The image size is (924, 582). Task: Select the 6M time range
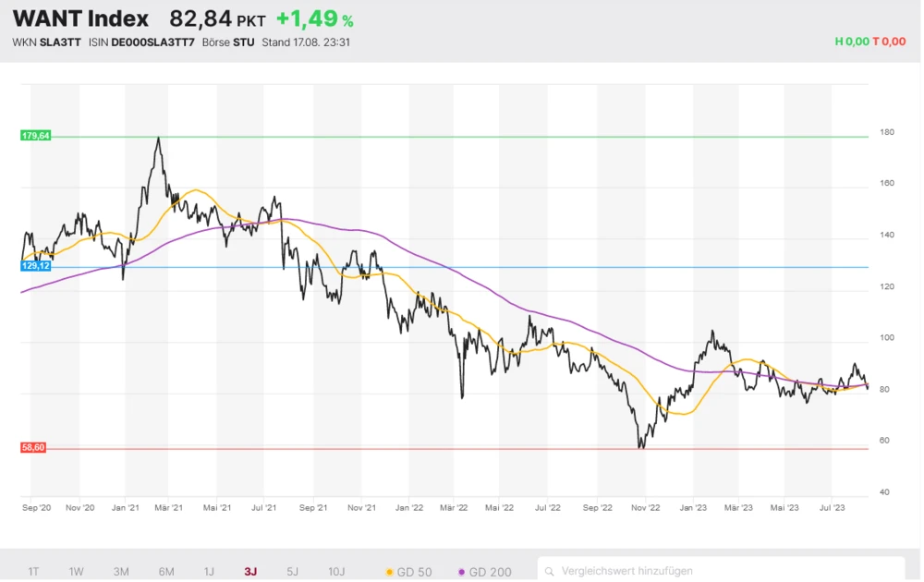tap(166, 572)
